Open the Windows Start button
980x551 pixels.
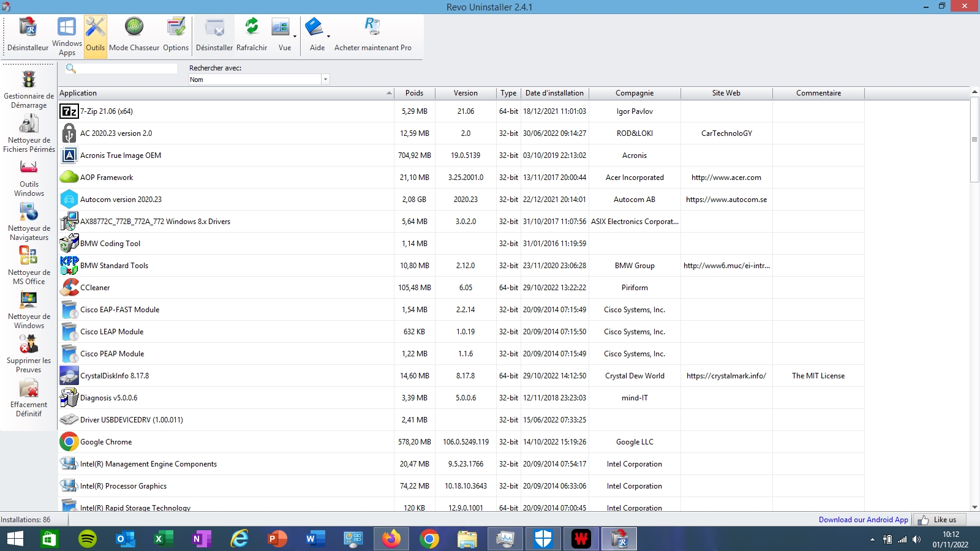point(15,539)
